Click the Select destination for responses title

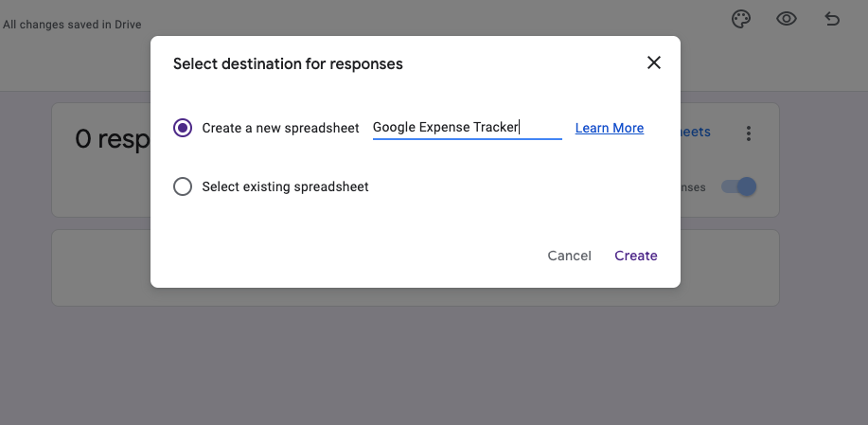[288, 63]
